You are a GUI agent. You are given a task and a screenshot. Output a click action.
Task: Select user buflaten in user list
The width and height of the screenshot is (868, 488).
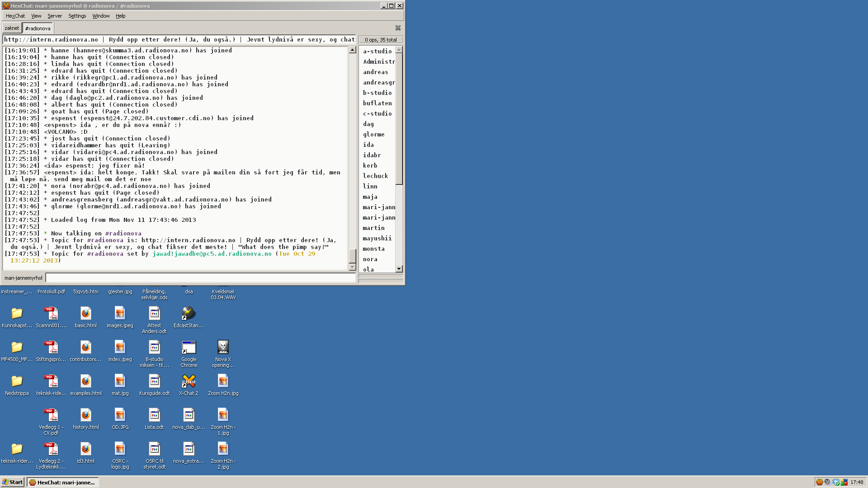[377, 103]
